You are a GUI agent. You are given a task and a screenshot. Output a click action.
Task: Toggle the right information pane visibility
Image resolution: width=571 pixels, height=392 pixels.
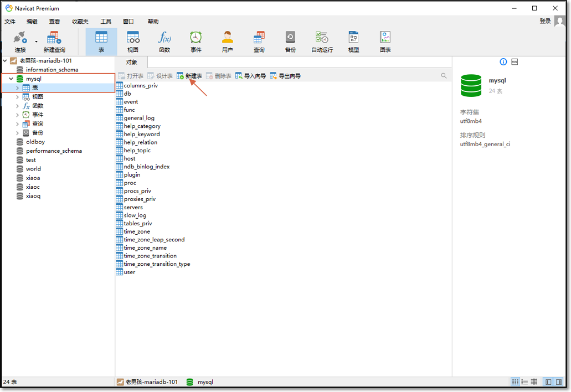[x=558, y=382]
